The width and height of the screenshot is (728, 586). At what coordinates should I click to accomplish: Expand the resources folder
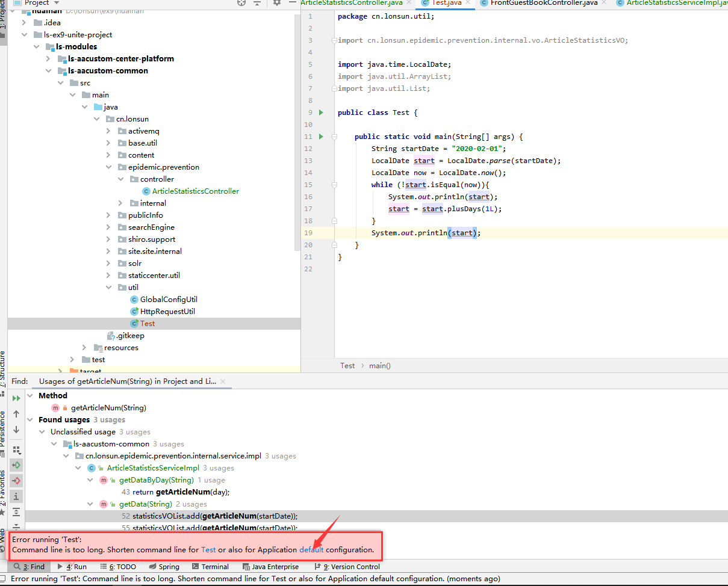click(x=84, y=347)
